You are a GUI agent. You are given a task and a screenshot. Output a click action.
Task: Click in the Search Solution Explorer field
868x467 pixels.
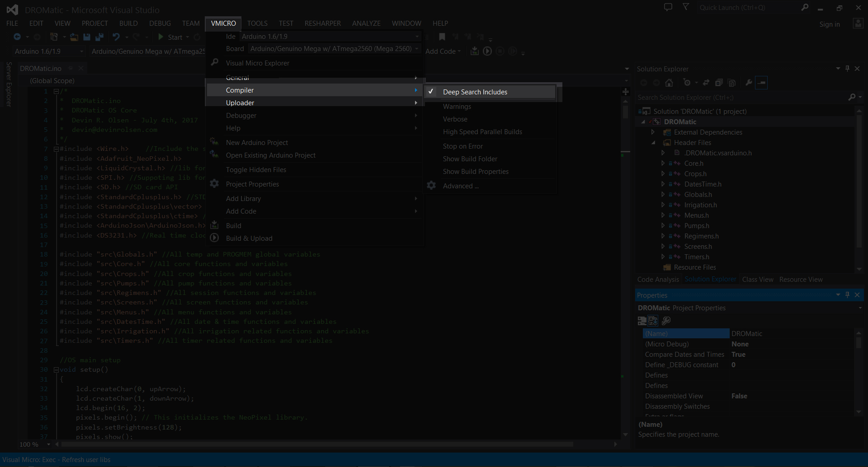(741, 98)
